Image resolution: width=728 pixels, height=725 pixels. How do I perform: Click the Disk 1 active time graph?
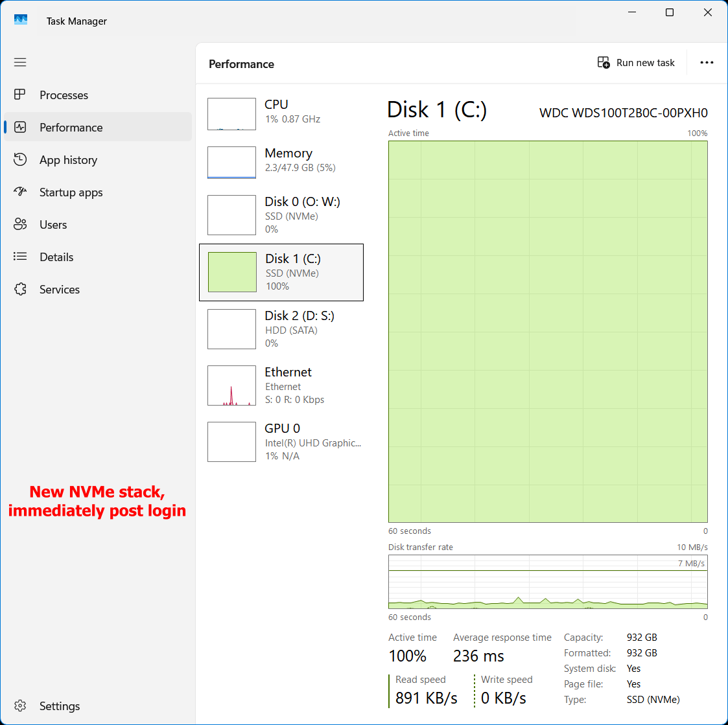click(x=548, y=332)
